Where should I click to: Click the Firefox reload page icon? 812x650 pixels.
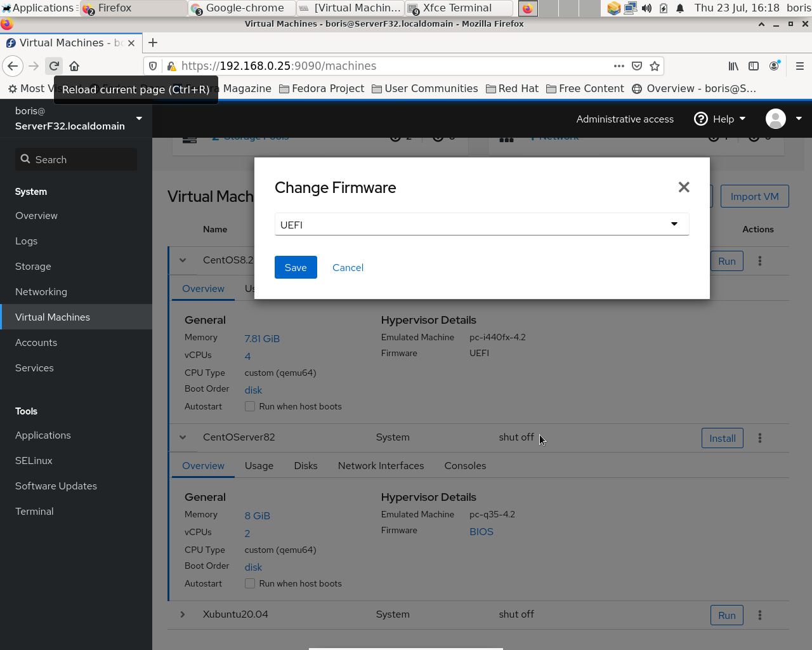[54, 65]
